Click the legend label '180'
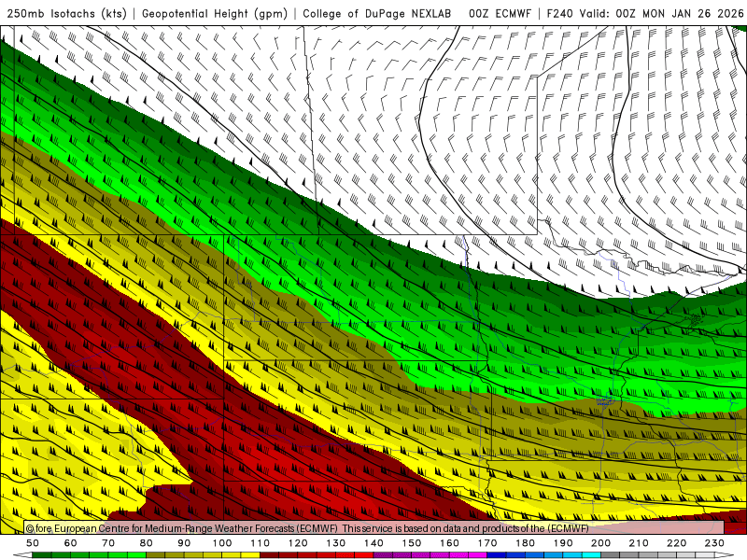This screenshot has height=560, width=747. [525, 543]
